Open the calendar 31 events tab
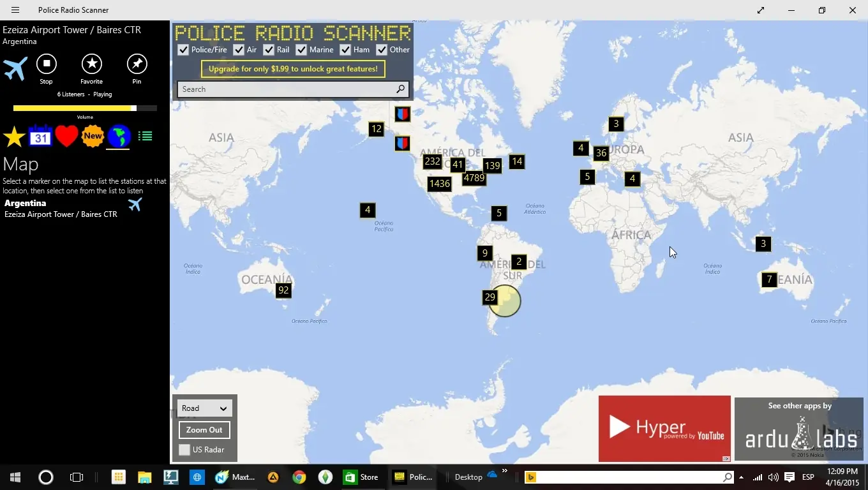 pyautogui.click(x=40, y=136)
